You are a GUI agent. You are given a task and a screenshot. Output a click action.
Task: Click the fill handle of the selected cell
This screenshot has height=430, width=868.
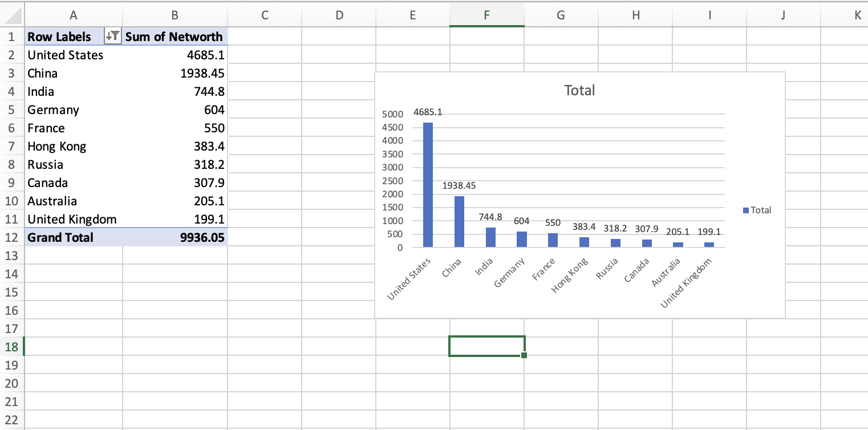point(524,356)
